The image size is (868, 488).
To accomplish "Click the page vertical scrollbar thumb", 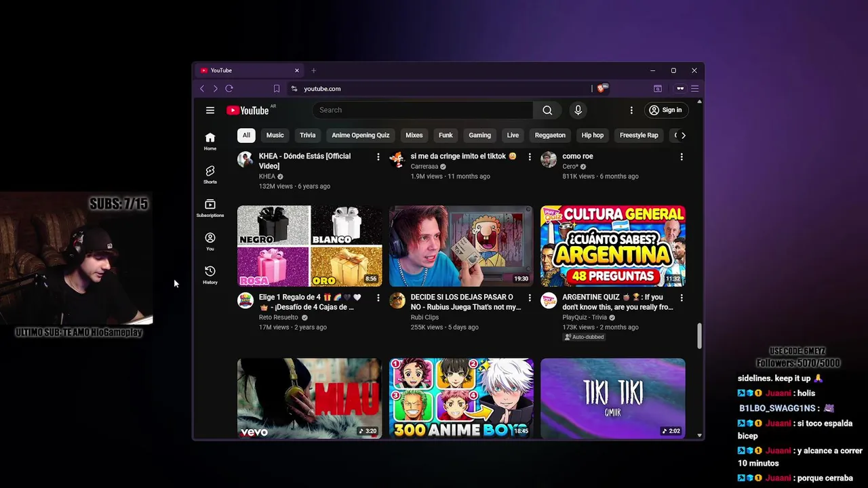I will pyautogui.click(x=699, y=336).
